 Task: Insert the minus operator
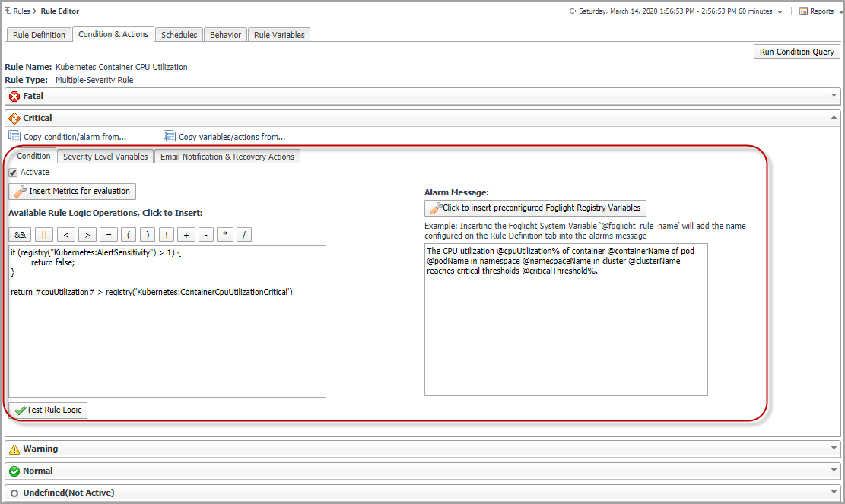tap(206, 235)
